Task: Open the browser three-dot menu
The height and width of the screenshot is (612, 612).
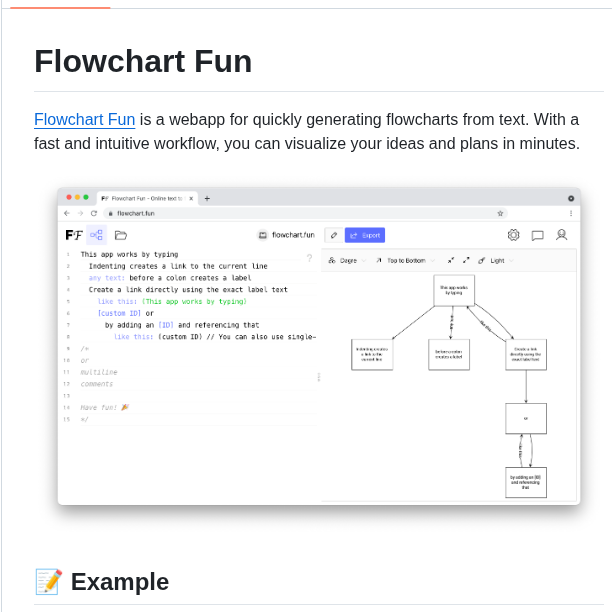Action: (x=571, y=213)
